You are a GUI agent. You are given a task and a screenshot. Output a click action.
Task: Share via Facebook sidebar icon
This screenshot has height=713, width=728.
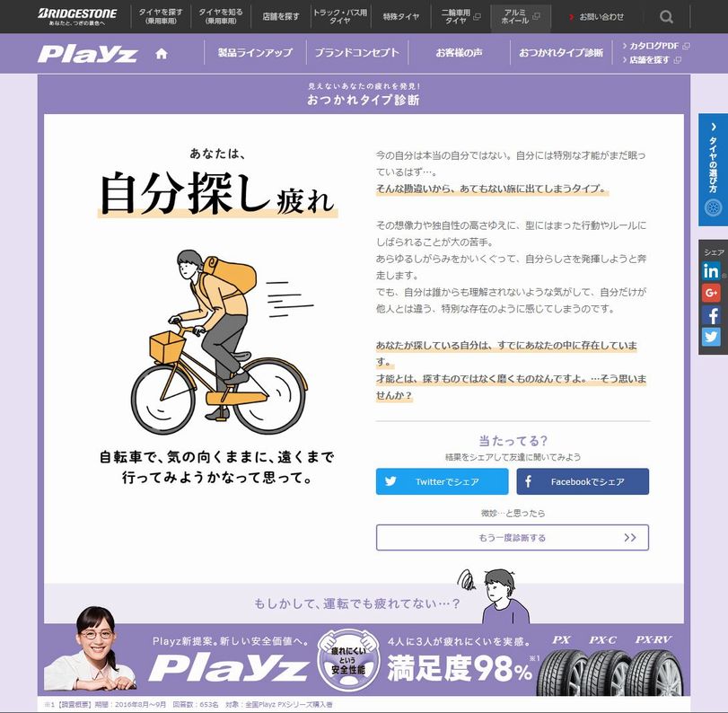(711, 315)
